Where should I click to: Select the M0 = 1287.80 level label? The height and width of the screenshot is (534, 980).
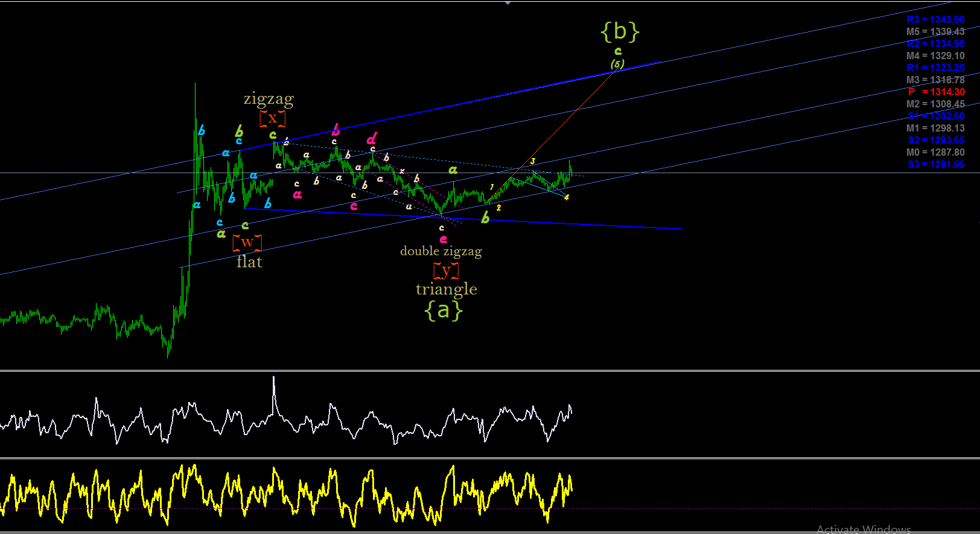pos(935,152)
